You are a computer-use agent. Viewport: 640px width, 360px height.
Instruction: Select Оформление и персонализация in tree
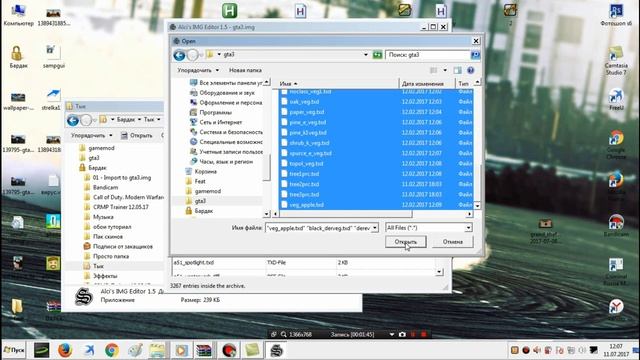tap(226, 102)
